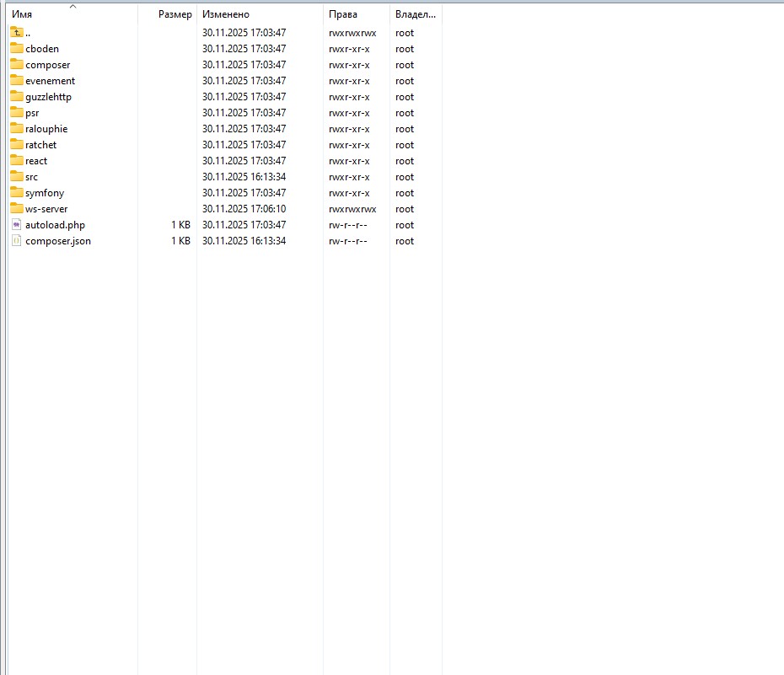Click the ratchet folder icon
Screen dimensions: 784x675
[x=17, y=145]
